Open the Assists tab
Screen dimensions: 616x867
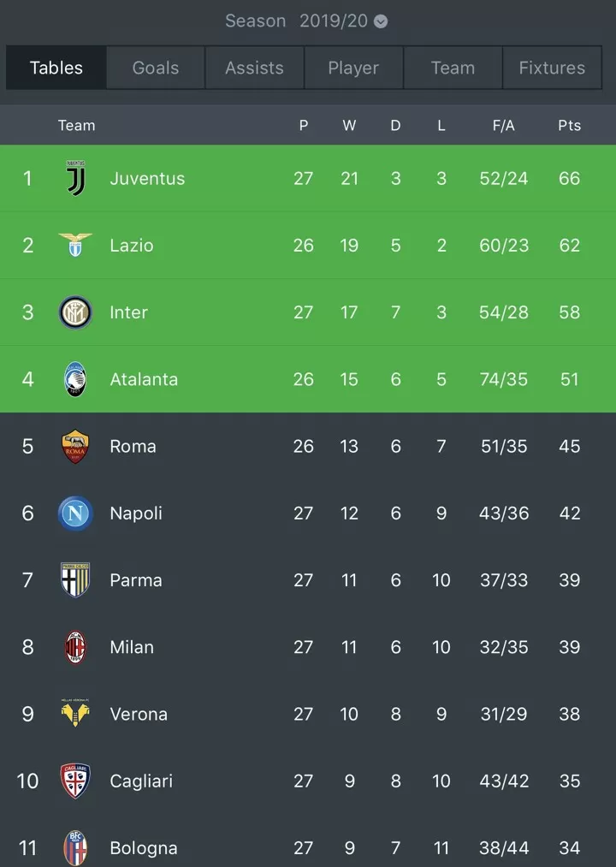click(x=254, y=68)
